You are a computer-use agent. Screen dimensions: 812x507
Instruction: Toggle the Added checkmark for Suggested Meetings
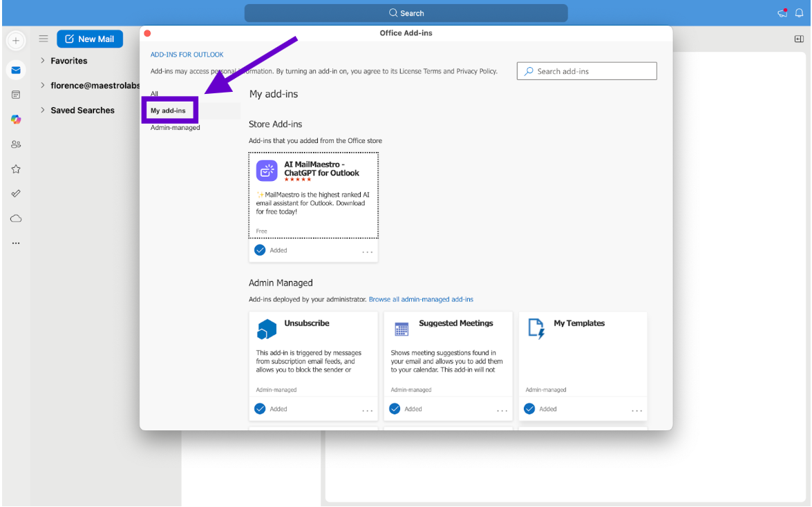395,409
